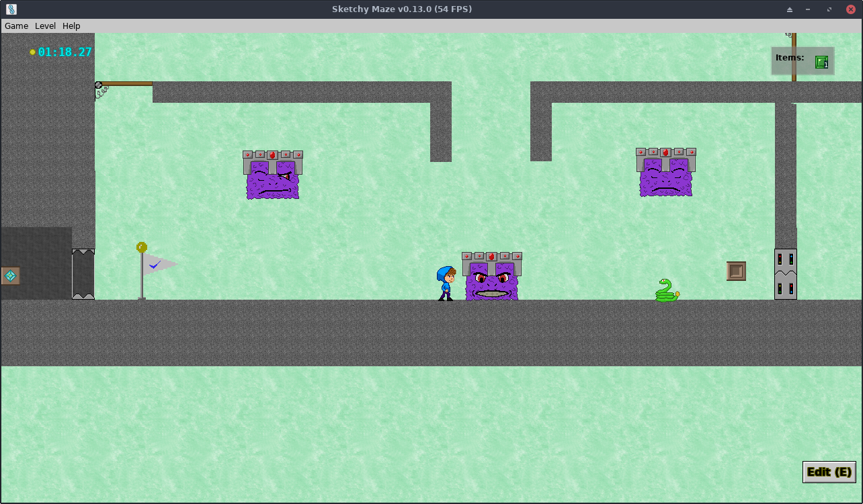Click the blue-hooded player character
Viewport: 863px width, 504px height.
pos(446,284)
